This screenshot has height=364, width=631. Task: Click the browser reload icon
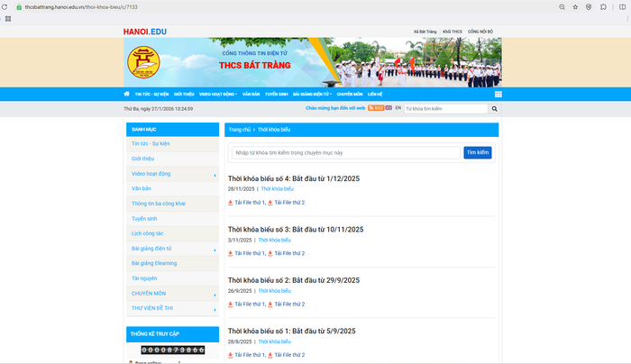pos(5,7)
